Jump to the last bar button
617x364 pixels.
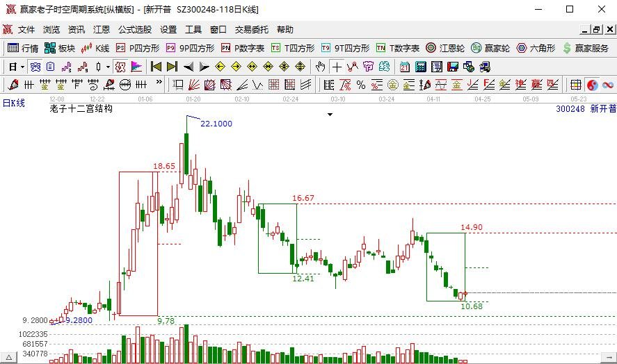pos(172,67)
